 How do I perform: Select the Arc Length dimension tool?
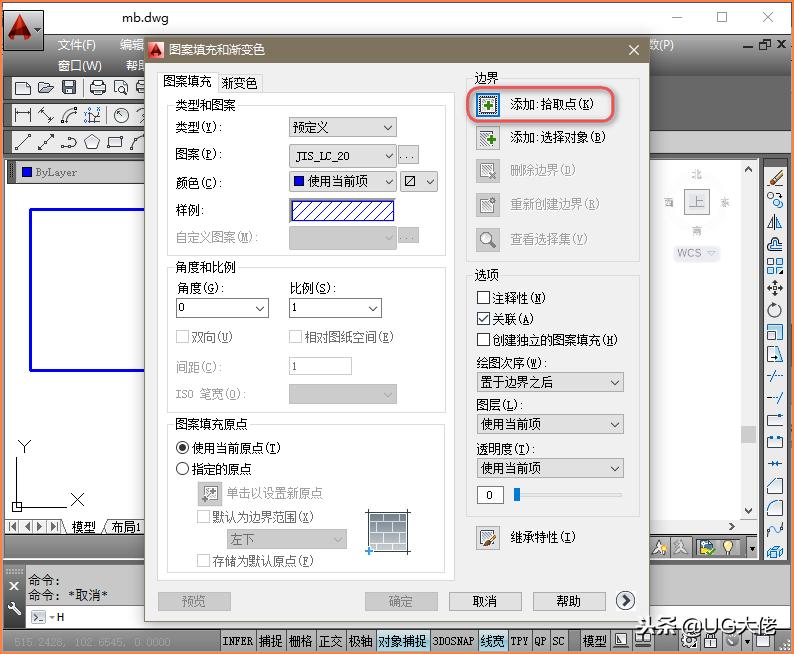tap(69, 115)
